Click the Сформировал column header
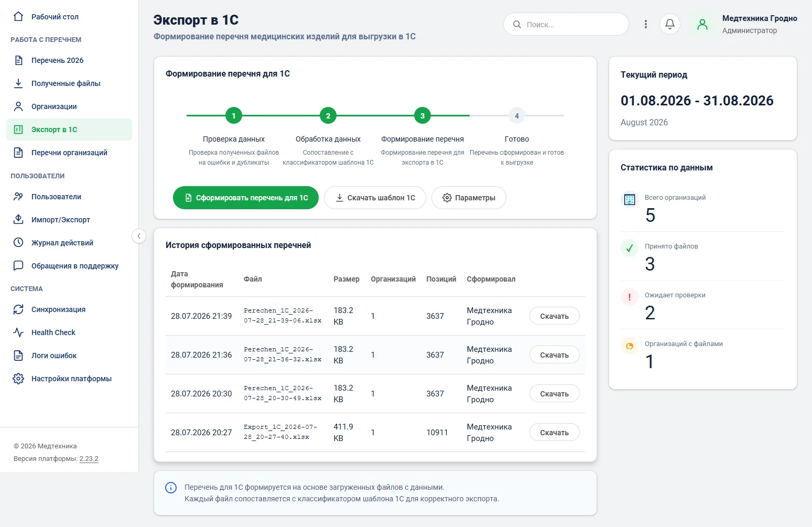 pyautogui.click(x=491, y=279)
